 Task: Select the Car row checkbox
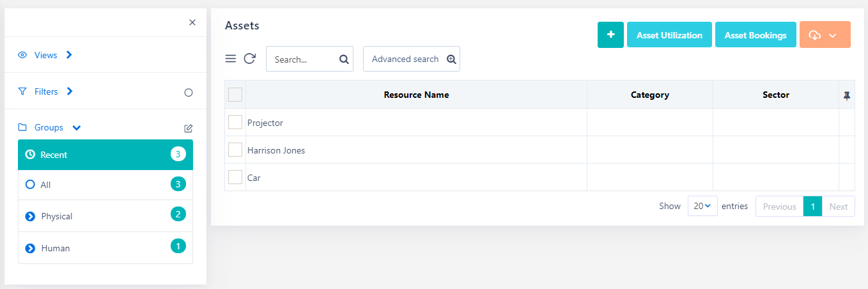click(235, 178)
